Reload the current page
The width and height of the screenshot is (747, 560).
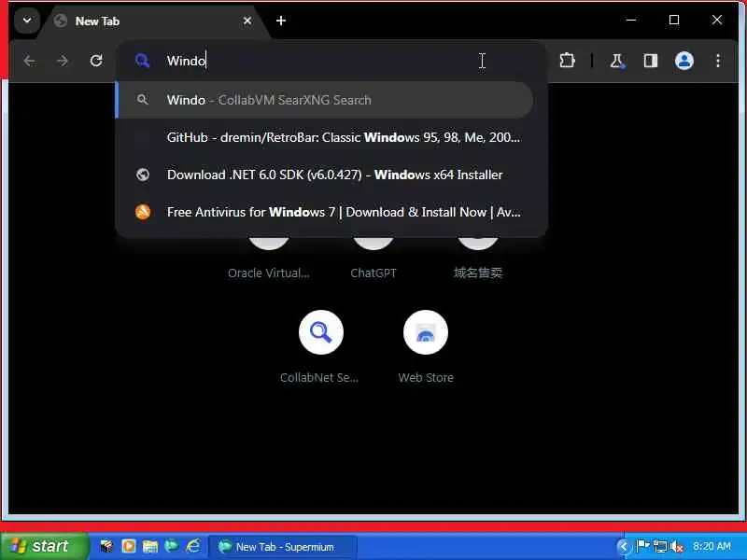pyautogui.click(x=96, y=61)
